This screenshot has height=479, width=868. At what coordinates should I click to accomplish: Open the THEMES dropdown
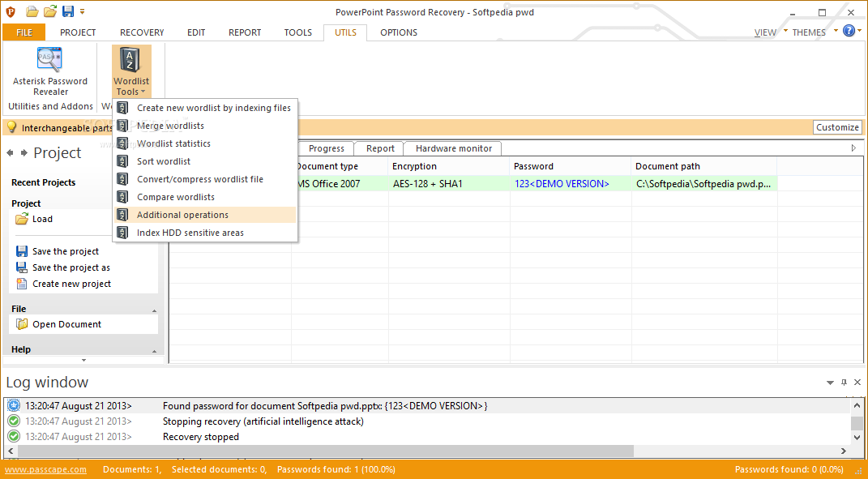coord(815,32)
